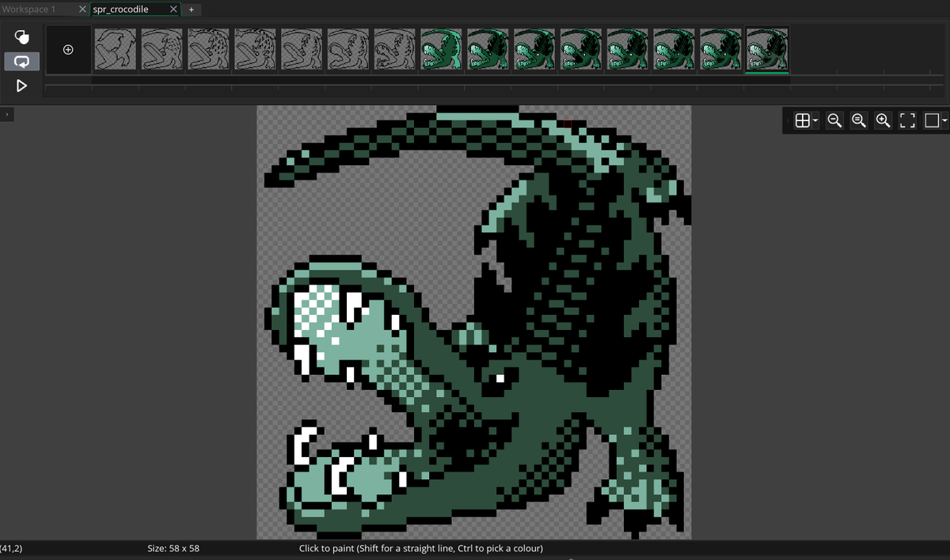Toggle the onion skin button
The image size is (950, 560).
point(22,37)
